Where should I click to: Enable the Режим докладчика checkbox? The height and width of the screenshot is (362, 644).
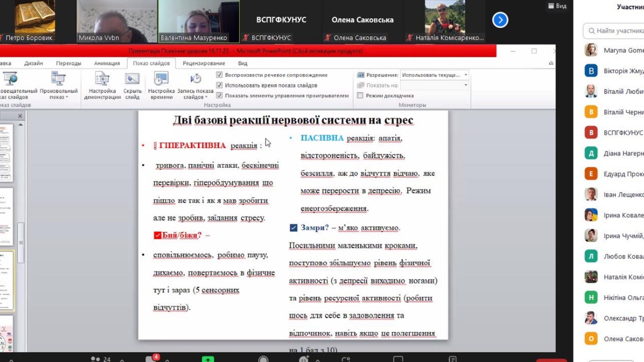360,95
